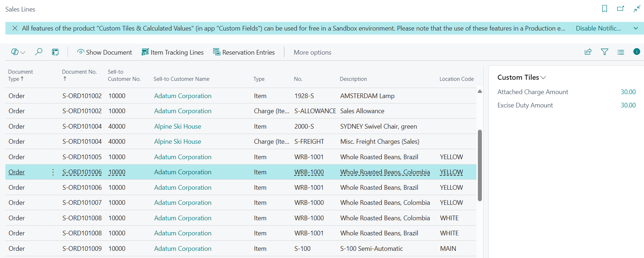Dismiss the notification with X icon

(15, 28)
